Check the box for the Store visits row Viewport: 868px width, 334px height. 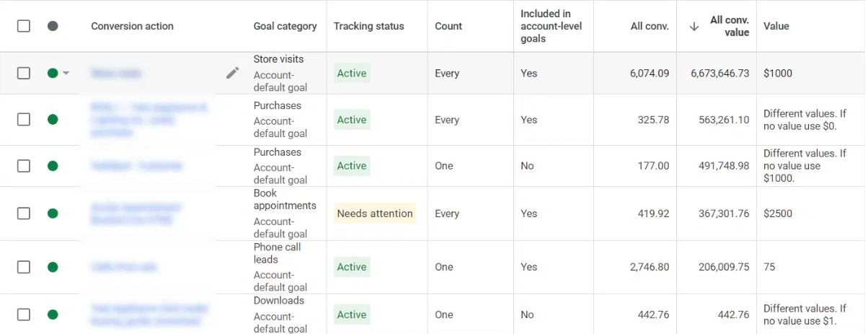24,73
